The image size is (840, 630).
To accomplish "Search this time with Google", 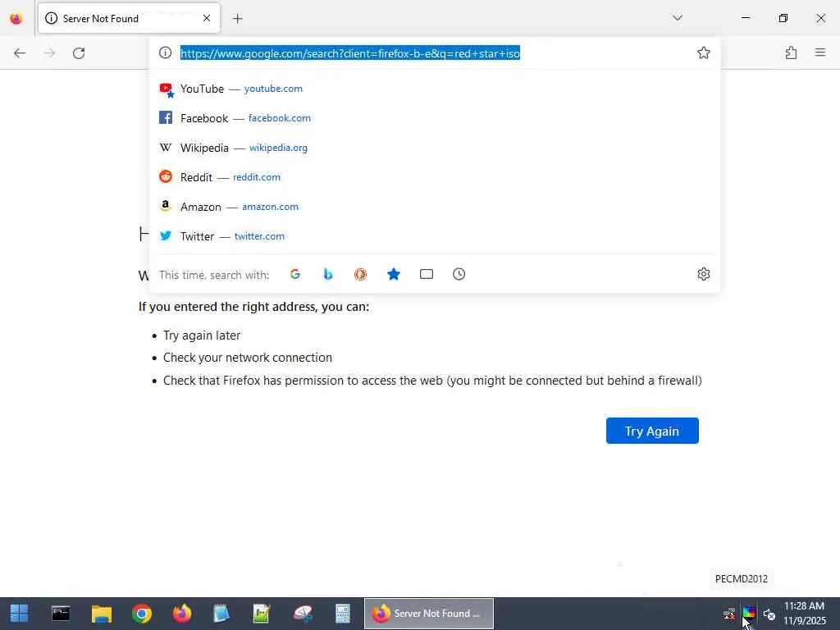I will (x=295, y=274).
